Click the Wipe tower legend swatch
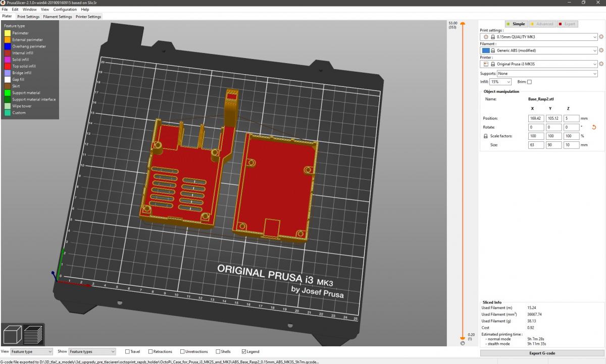Viewport: 606px width, 364px height. 8,106
